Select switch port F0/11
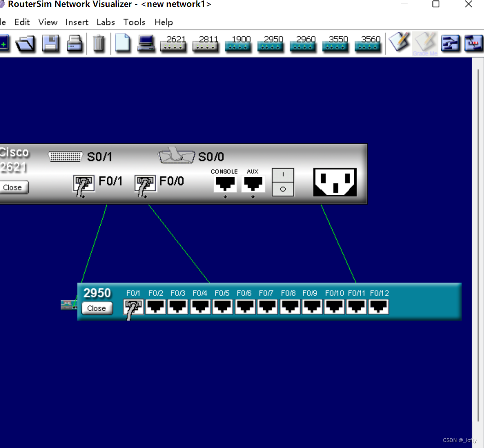This screenshot has height=448, width=484. (x=357, y=307)
